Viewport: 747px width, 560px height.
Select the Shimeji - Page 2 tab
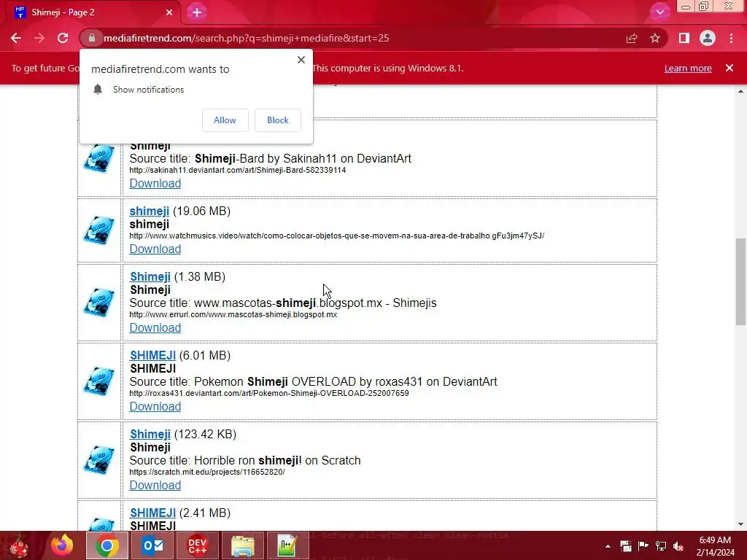coord(90,12)
